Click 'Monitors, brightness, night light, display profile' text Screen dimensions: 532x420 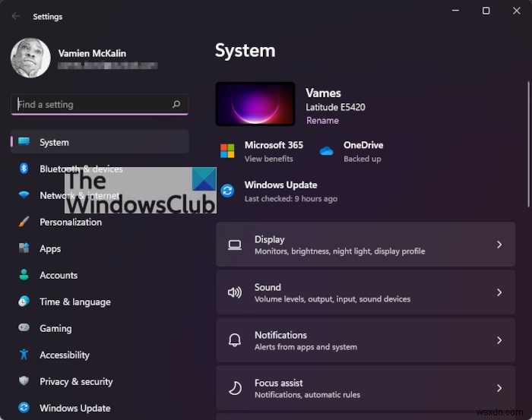pos(340,251)
